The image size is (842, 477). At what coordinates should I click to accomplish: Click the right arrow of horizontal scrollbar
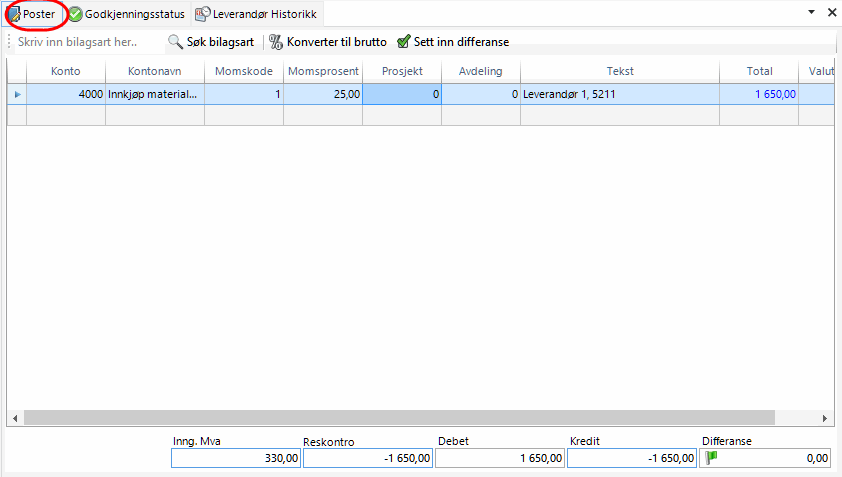coord(826,418)
